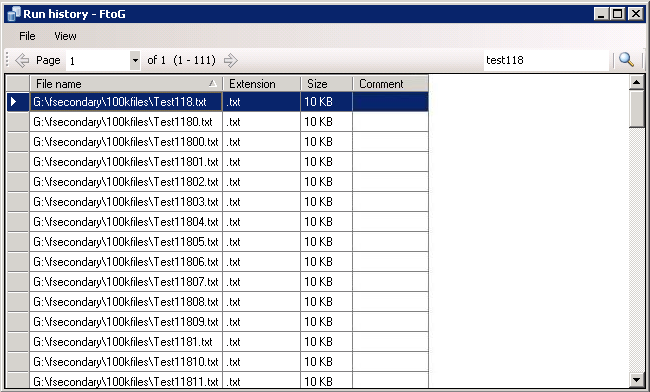
Task: Select row with Test11803.txt
Action: (x=218, y=202)
